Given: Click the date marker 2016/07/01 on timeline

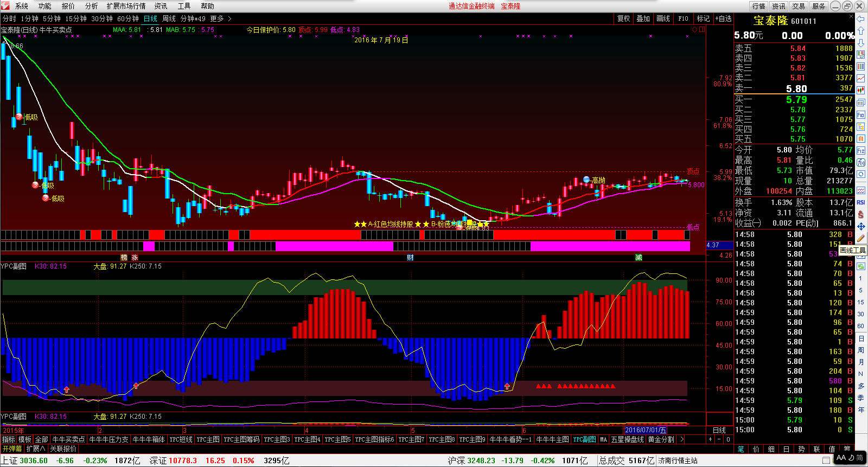Looking at the screenshot, I should 646,430.
